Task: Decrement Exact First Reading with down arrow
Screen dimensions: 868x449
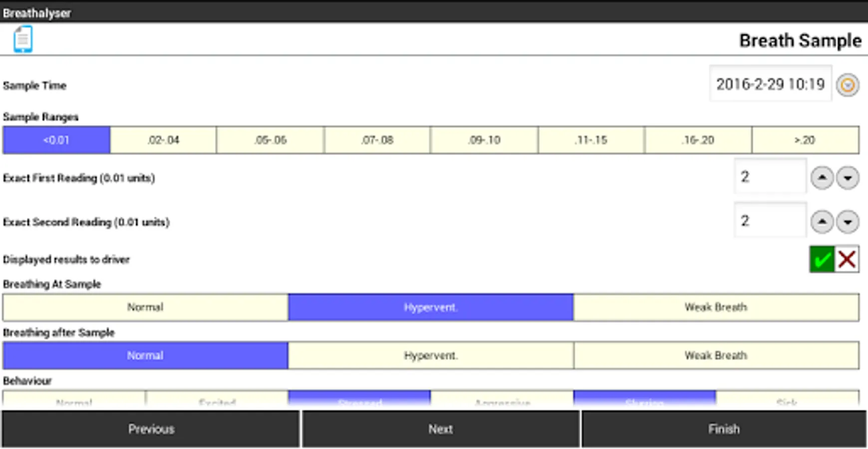Action: tap(848, 176)
